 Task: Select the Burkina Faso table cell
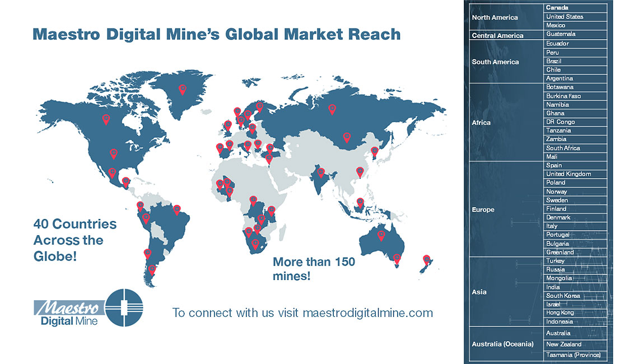(575, 96)
